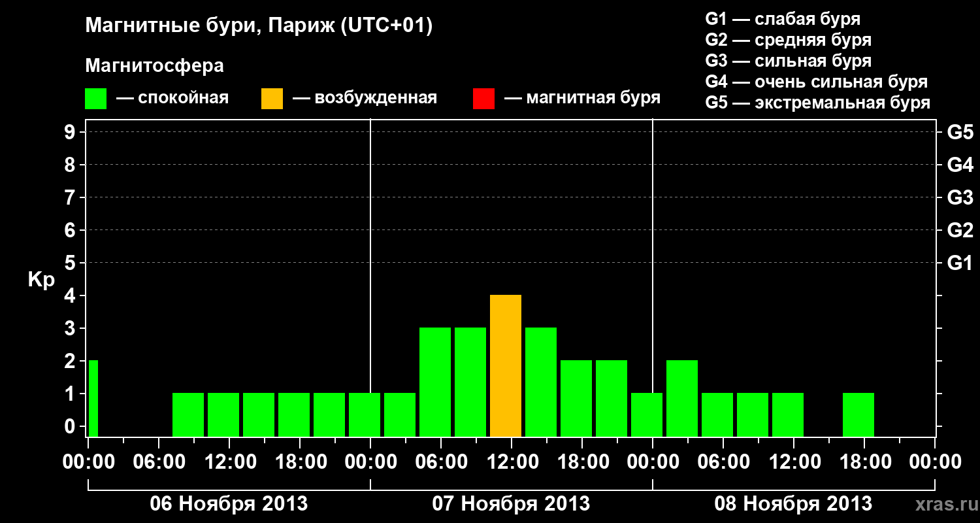The width and height of the screenshot is (980, 523).
Task: Select the isolated last green bar on 08 November
Action: pos(858,415)
